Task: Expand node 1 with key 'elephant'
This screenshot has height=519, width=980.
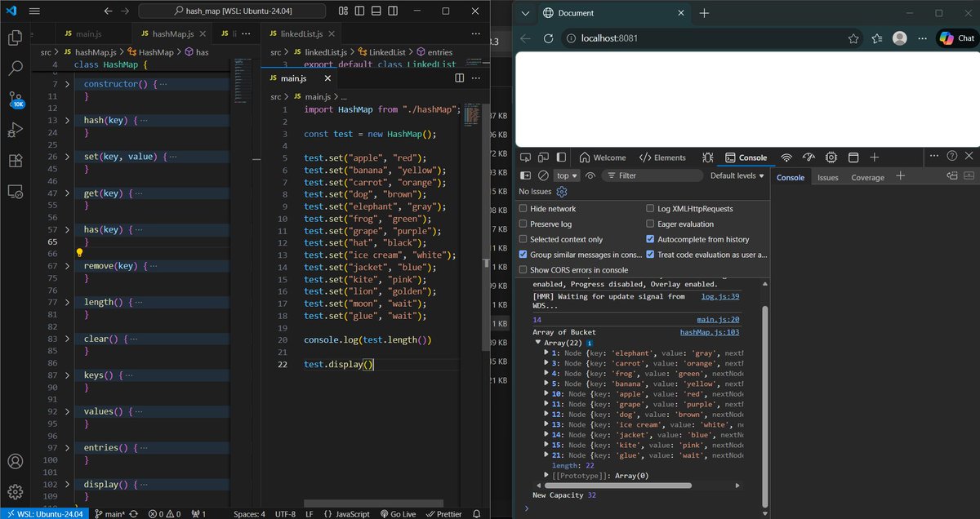Action: [x=547, y=353]
